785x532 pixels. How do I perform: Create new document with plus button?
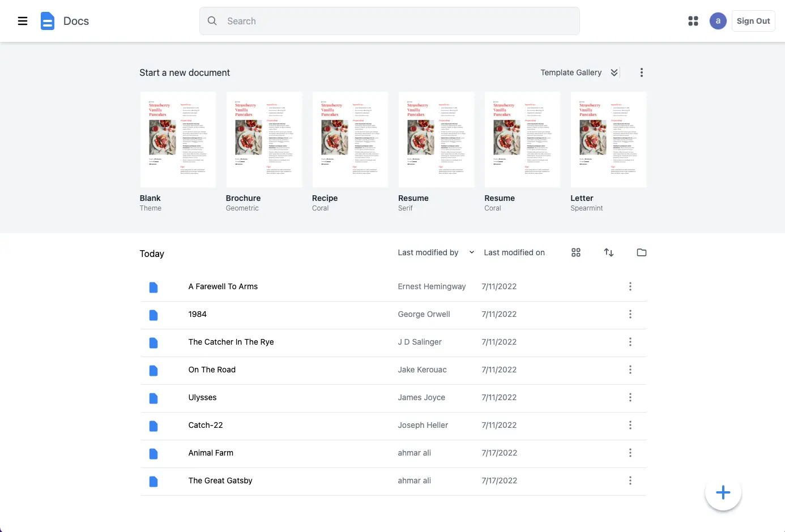(723, 492)
